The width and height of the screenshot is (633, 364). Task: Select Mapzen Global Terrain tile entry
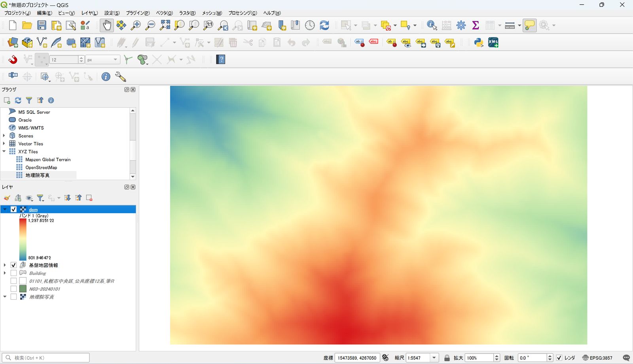48,160
